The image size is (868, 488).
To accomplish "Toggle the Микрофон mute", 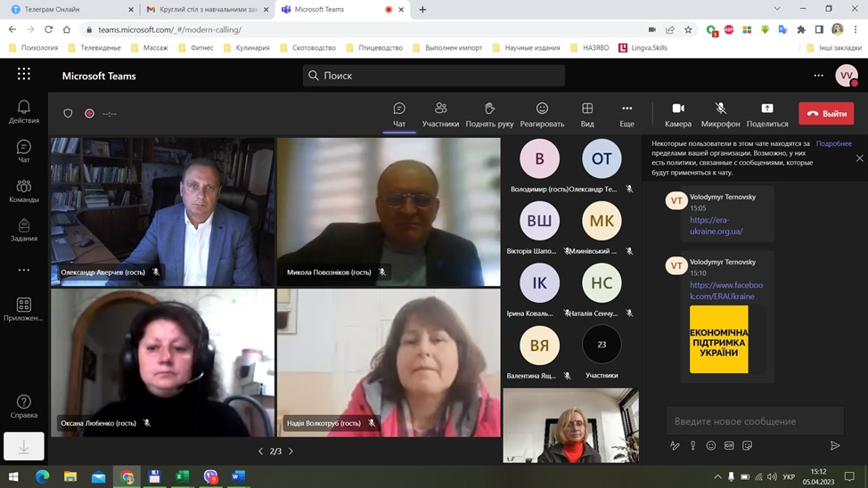I will (x=720, y=115).
